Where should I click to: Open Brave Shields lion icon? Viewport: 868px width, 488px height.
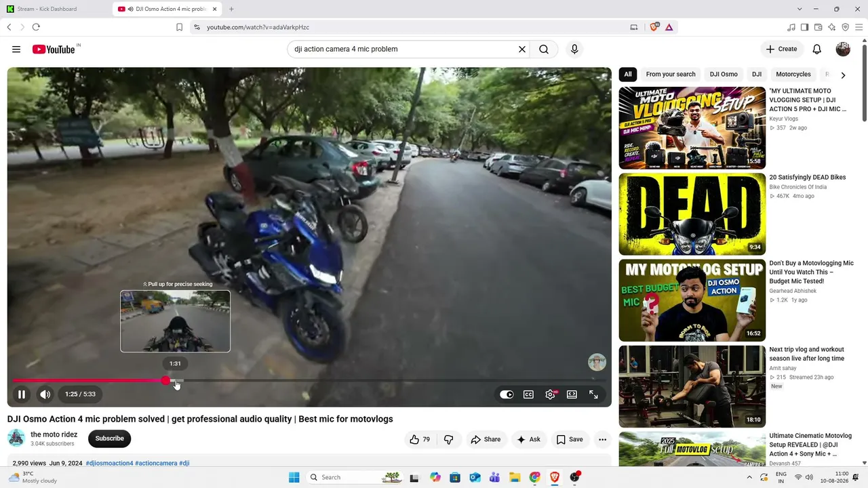pyautogui.click(x=654, y=27)
